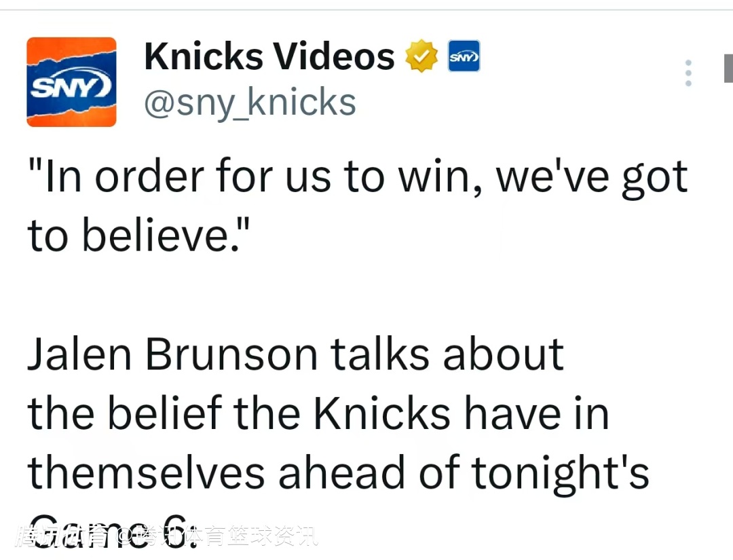Viewport: 733px width, 560px height.
Task: Click the "to believe." text line
Action: (139, 234)
